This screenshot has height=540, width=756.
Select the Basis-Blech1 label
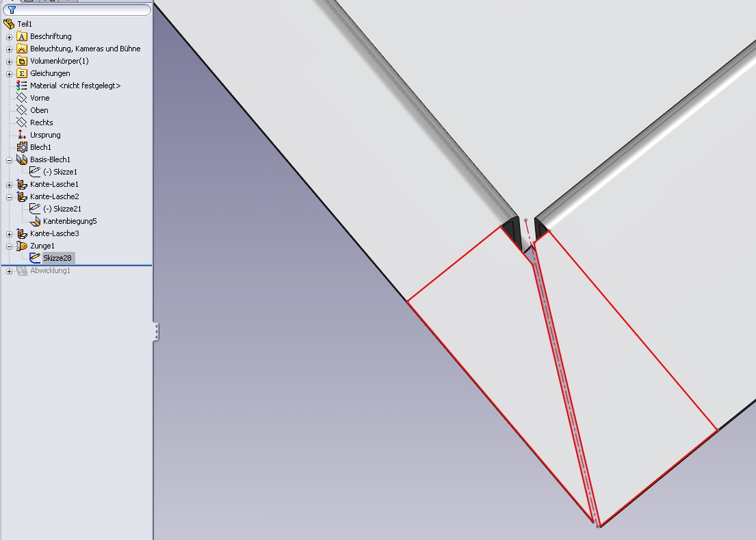[50, 159]
